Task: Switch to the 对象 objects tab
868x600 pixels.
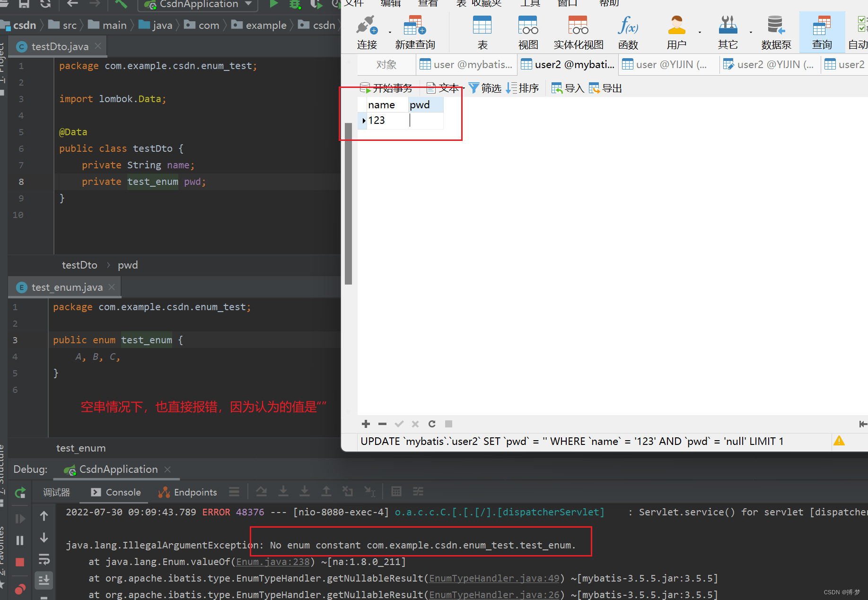Action: pos(386,65)
